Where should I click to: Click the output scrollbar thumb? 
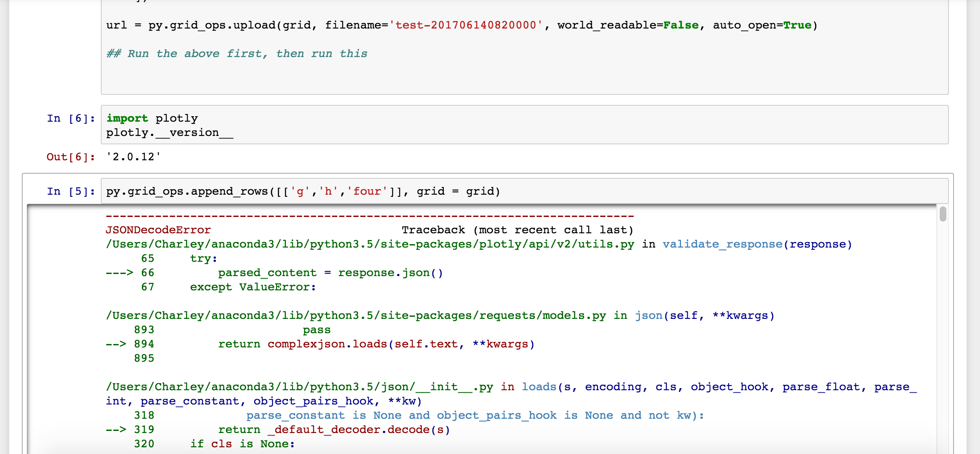click(x=943, y=214)
